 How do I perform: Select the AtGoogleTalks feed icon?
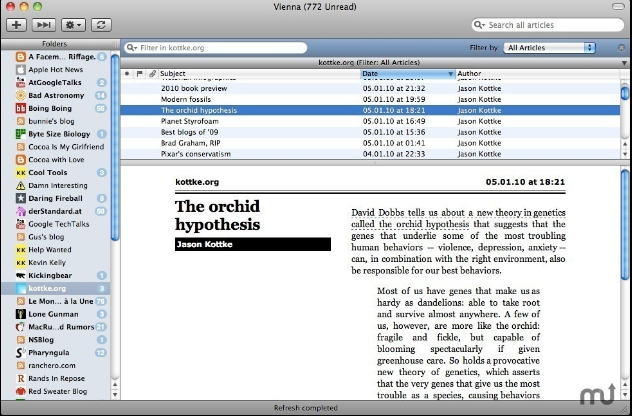21,83
